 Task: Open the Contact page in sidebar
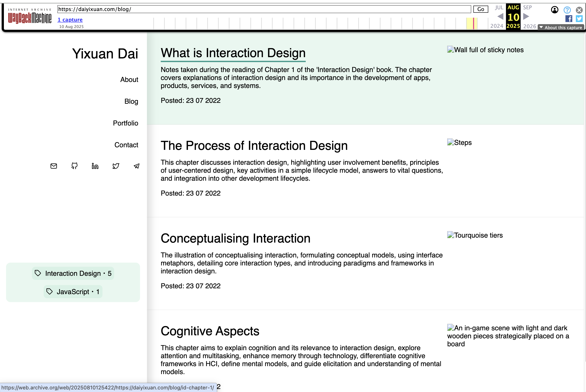(126, 145)
